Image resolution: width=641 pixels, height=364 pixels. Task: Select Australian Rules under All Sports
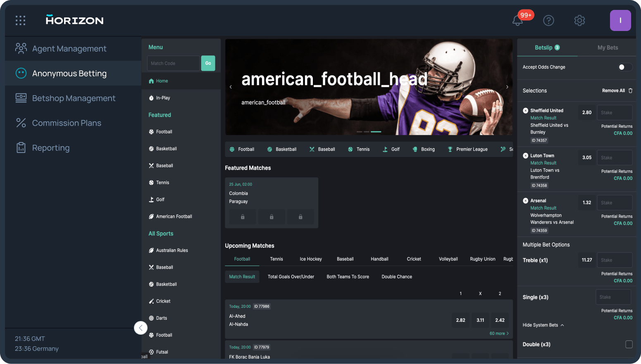tap(181, 250)
